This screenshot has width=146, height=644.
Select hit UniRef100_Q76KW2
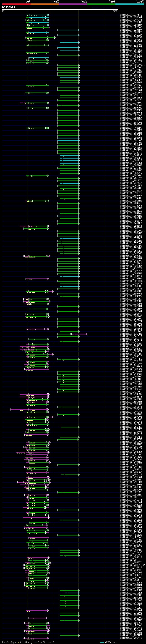(131, 22)
